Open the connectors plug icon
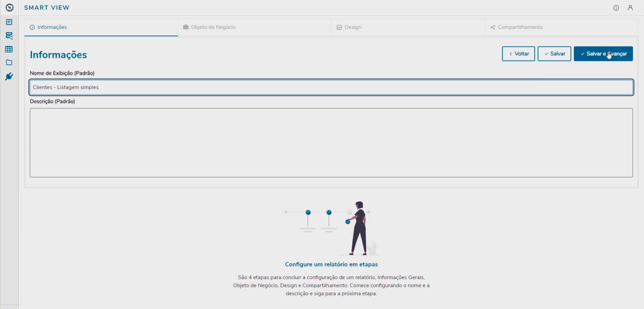This screenshot has height=309, width=644. pos(9,76)
